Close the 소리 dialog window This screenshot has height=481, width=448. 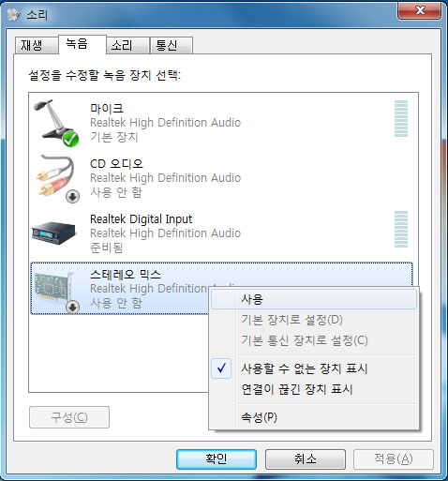tap(420, 10)
